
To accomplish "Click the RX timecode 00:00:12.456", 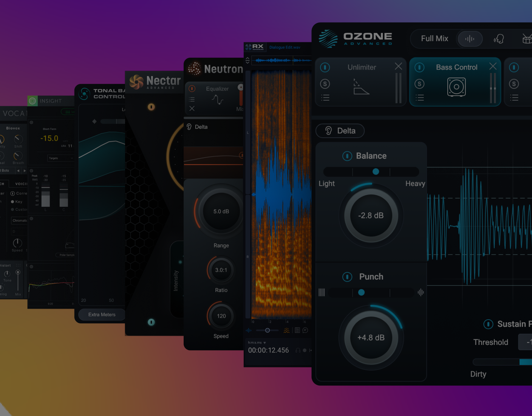I will [269, 350].
